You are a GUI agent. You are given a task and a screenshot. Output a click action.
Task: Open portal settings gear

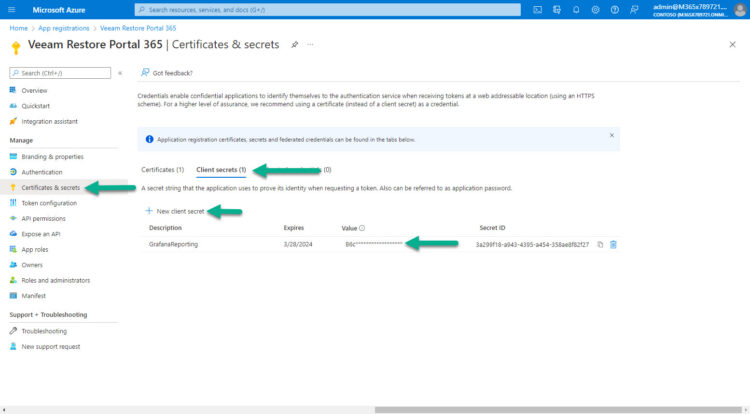(x=596, y=10)
